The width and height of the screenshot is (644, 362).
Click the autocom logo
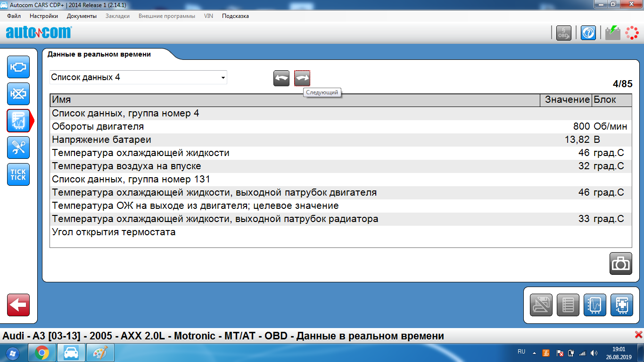(39, 32)
